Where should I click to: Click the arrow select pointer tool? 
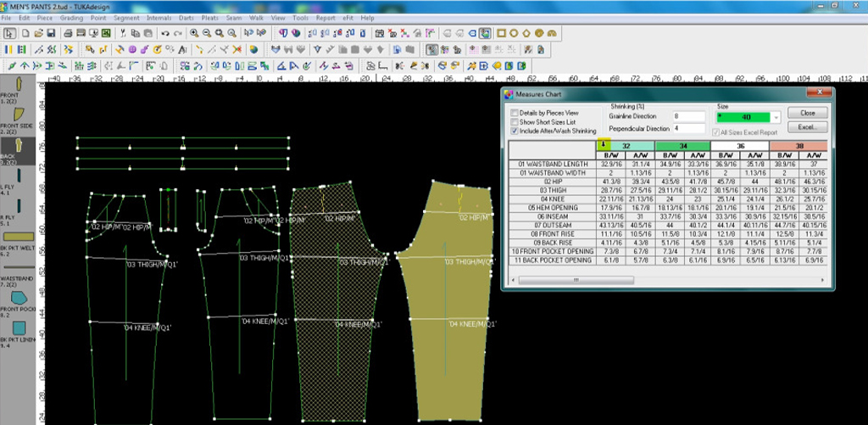point(9,33)
